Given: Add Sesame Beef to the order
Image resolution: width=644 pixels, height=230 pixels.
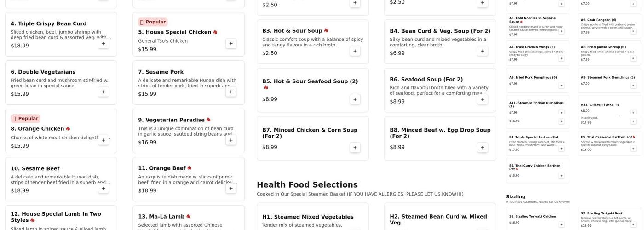Looking at the screenshot, I should coord(103,189).
